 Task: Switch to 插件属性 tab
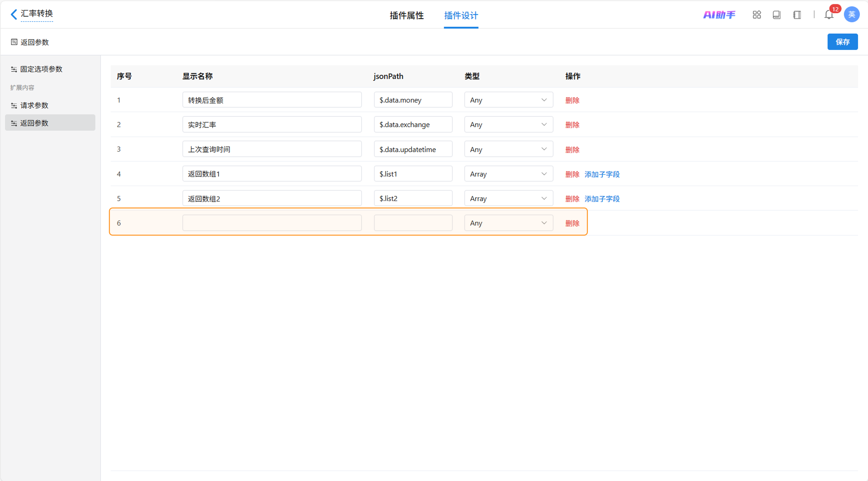pyautogui.click(x=406, y=16)
